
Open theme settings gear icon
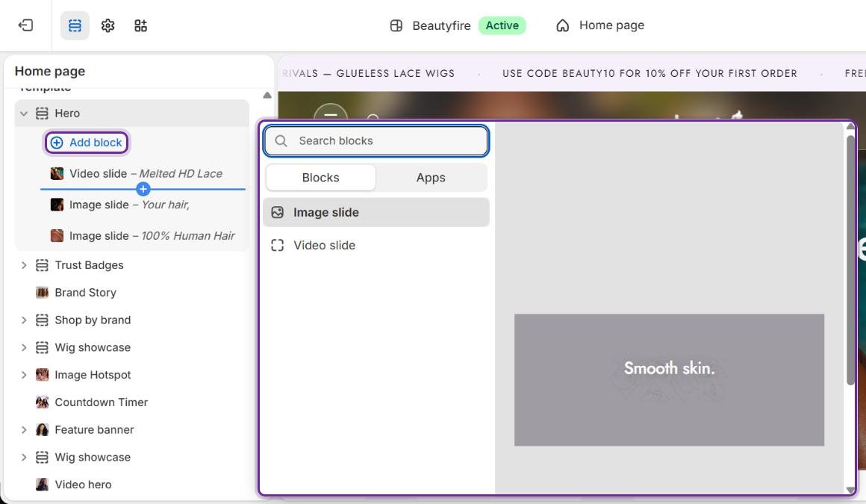pyautogui.click(x=108, y=25)
